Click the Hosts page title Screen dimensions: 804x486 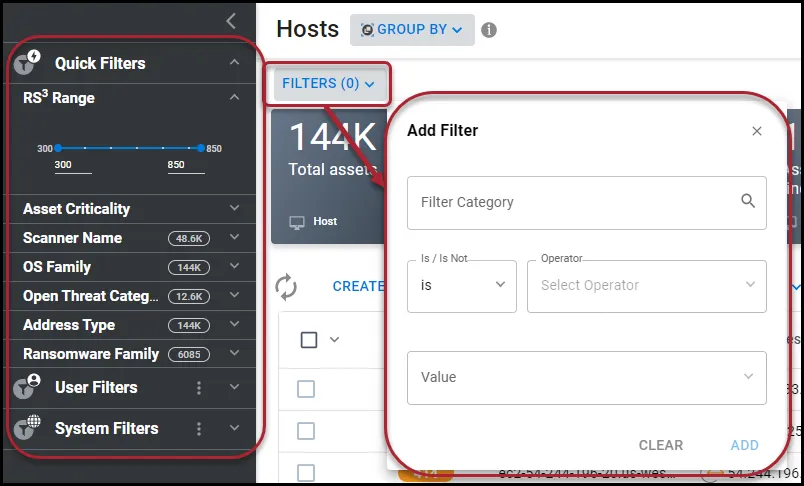tap(308, 29)
